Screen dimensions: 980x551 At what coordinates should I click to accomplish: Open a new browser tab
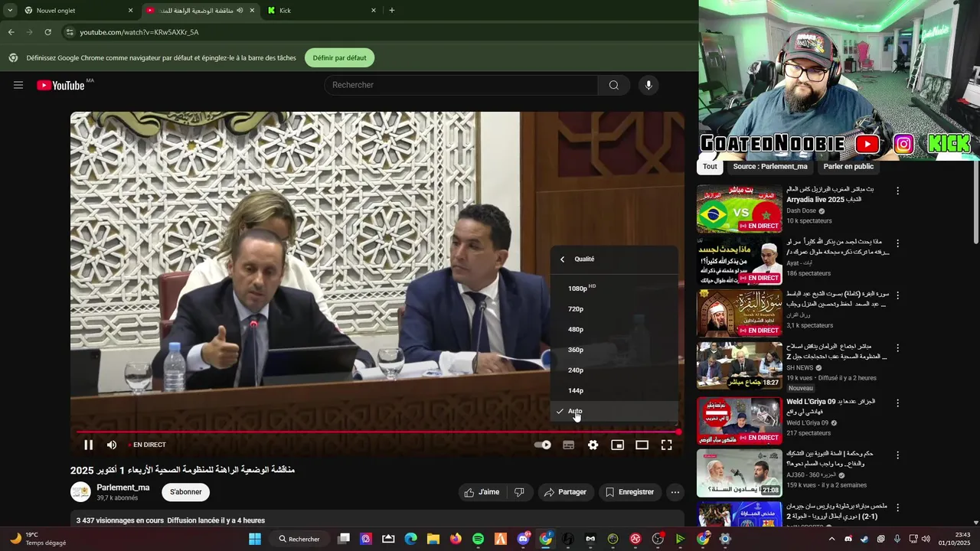click(392, 11)
